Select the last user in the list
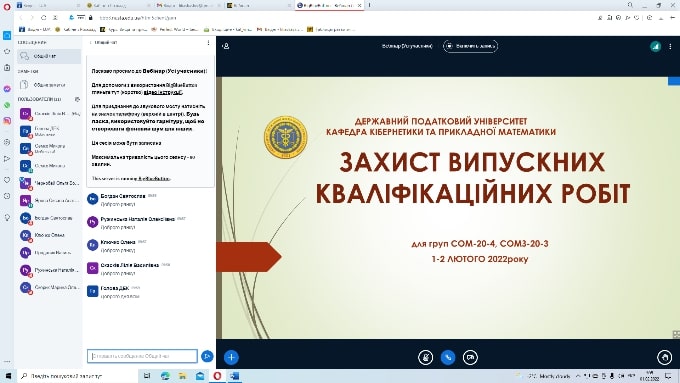680x383 pixels. pyautogui.click(x=49, y=287)
